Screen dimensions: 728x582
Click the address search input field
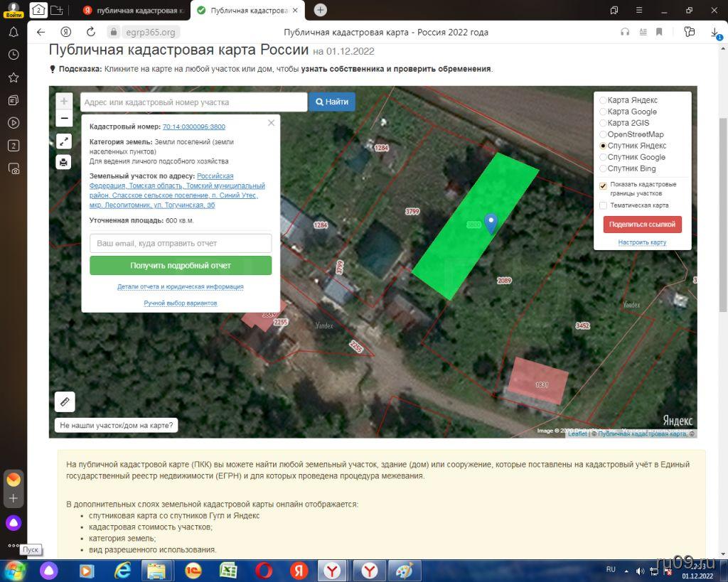[193, 102]
